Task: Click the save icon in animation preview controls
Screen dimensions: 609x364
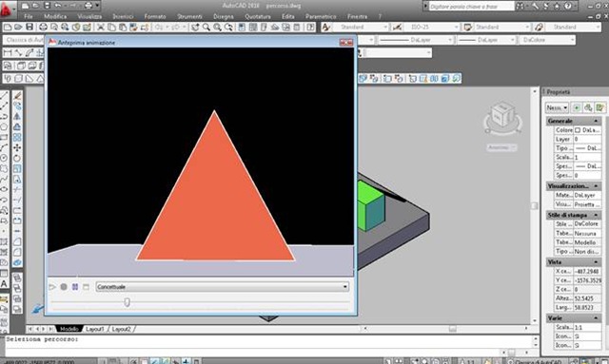Action: [86, 287]
